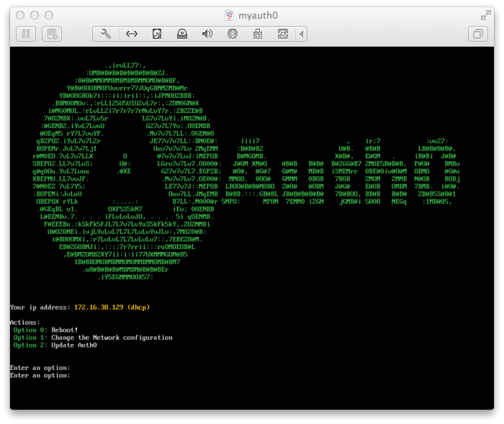The image size is (504, 424).
Task: Switch to Unity view
Action: 478,34
